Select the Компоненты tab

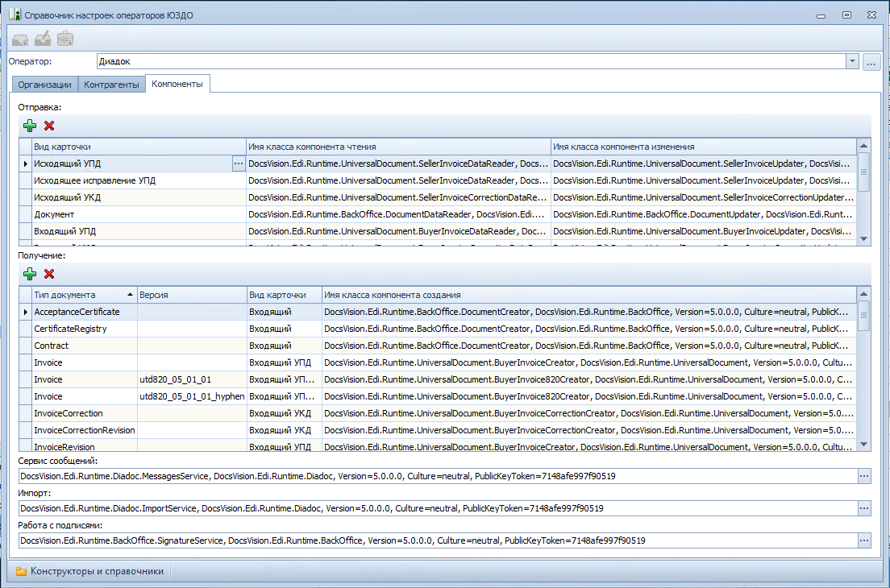(177, 84)
